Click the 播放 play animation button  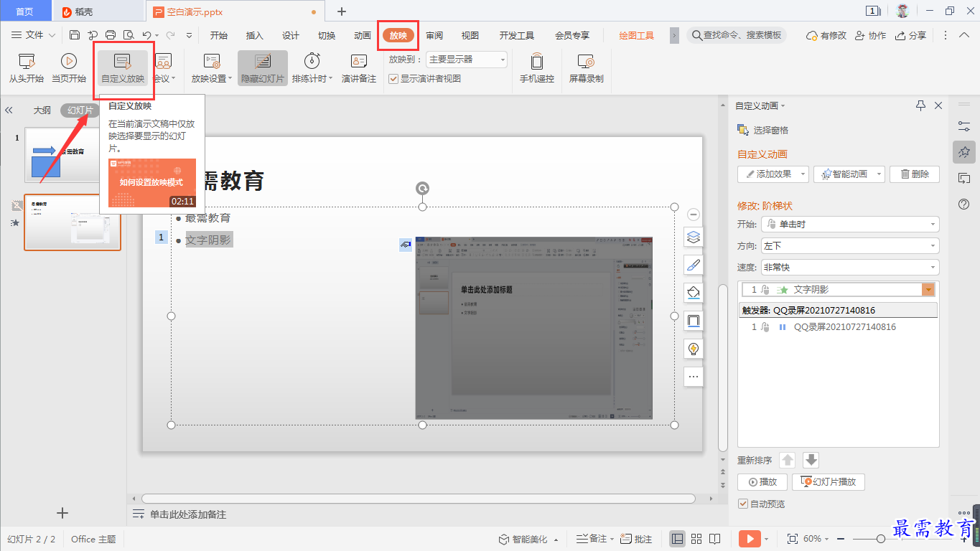pos(762,482)
